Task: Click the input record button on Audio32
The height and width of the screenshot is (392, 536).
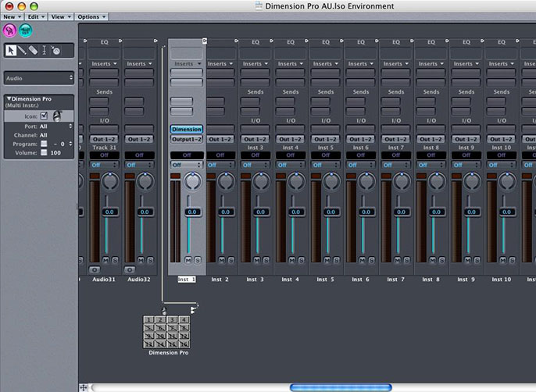Action: [x=130, y=269]
